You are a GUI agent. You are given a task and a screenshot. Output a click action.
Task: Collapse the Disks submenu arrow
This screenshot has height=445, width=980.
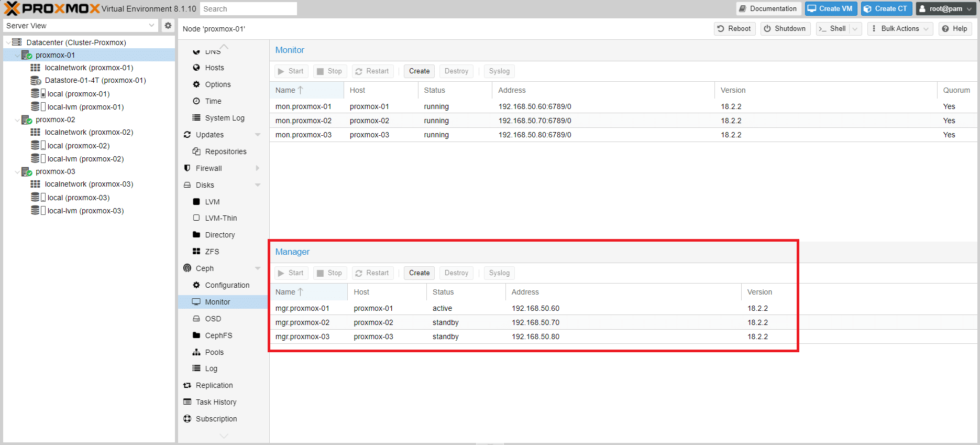click(x=258, y=185)
